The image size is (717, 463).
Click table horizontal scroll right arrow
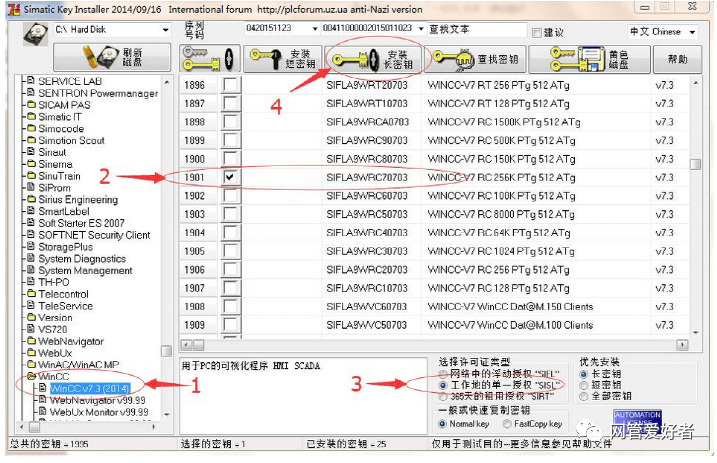tap(682, 345)
